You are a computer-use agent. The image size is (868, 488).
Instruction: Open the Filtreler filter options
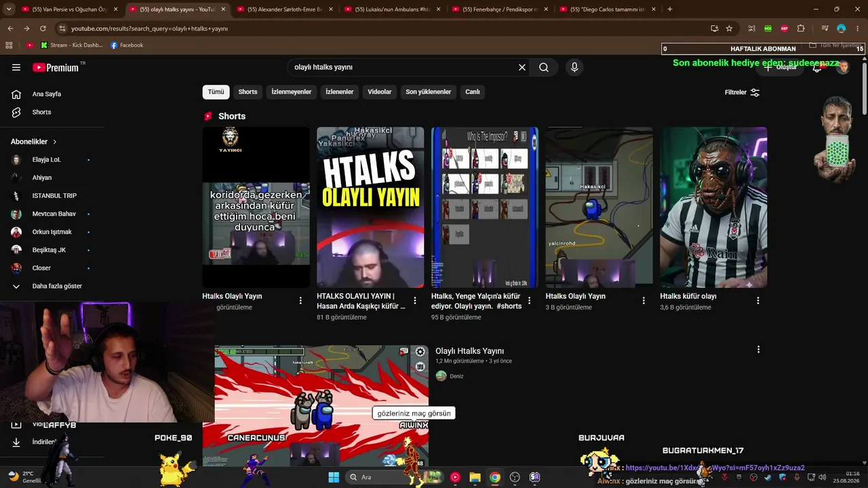pos(743,92)
